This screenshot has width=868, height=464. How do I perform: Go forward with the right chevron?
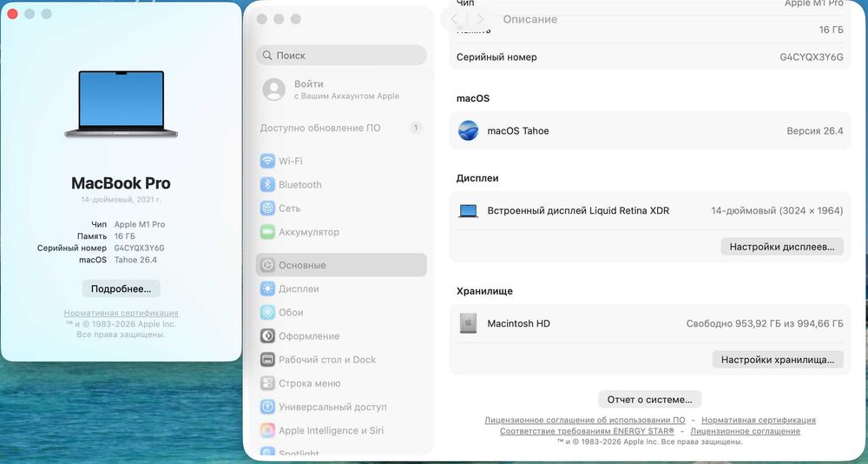tap(480, 19)
